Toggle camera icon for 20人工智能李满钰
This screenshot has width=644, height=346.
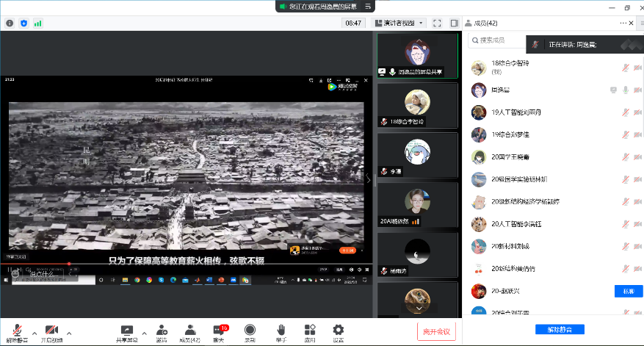[637, 224]
